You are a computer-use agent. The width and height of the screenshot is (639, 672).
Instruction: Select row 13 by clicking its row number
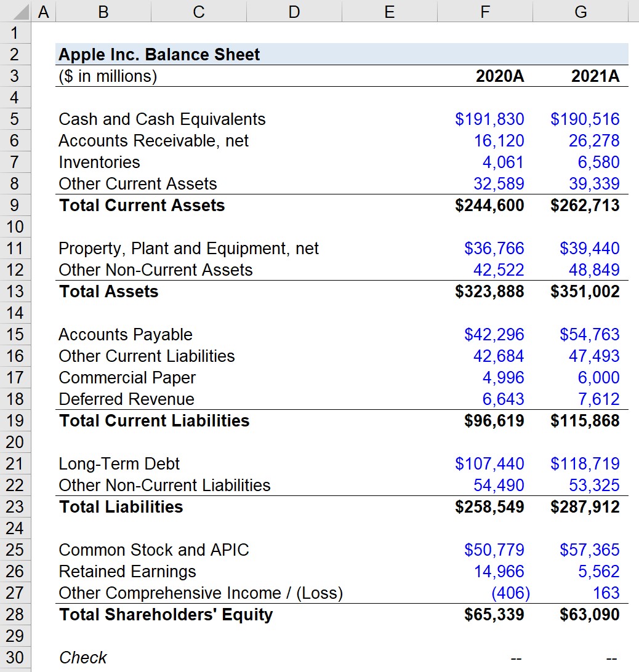pos(15,291)
